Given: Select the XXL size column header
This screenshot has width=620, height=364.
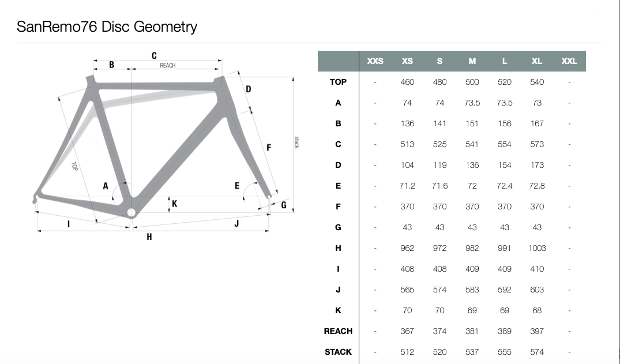Looking at the screenshot, I should (x=569, y=61).
